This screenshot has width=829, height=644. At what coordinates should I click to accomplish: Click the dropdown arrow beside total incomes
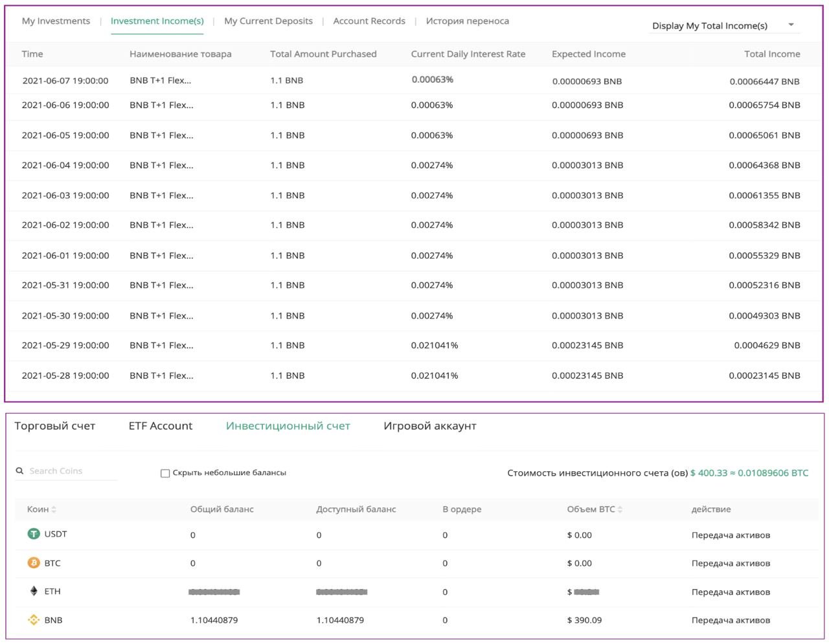click(x=791, y=25)
